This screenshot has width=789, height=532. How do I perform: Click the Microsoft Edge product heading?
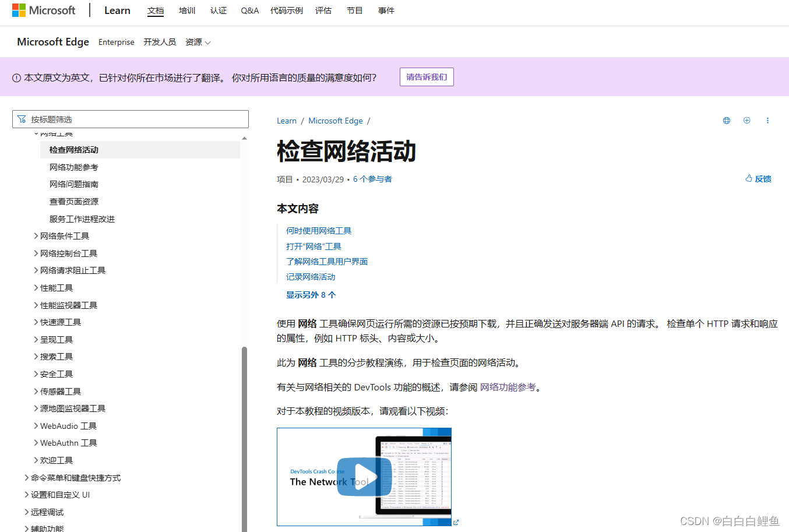pos(53,42)
